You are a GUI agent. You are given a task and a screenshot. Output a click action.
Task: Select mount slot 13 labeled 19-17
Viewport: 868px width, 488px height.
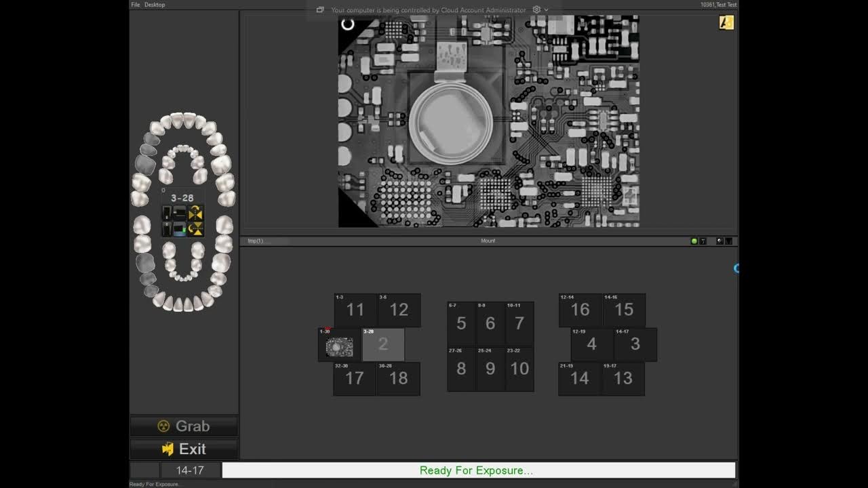coord(623,379)
